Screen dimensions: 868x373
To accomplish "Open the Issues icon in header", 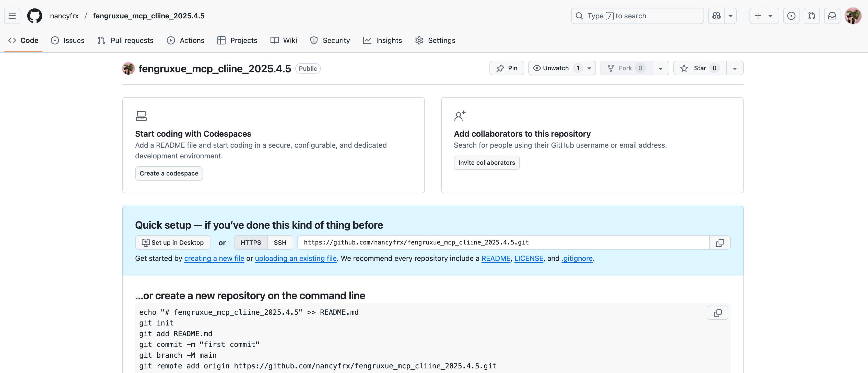I will [791, 16].
